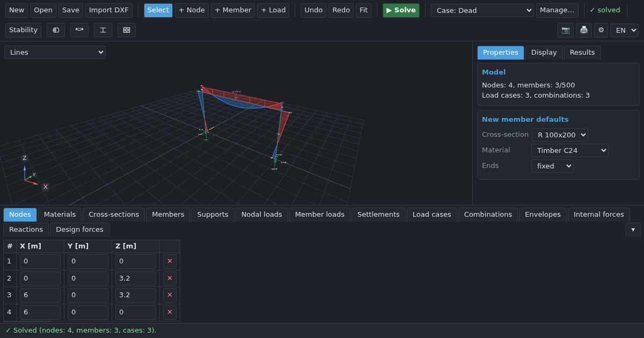This screenshot has height=338, width=644.
Task: Open the Lines view mode dropdown
Action: (x=55, y=52)
